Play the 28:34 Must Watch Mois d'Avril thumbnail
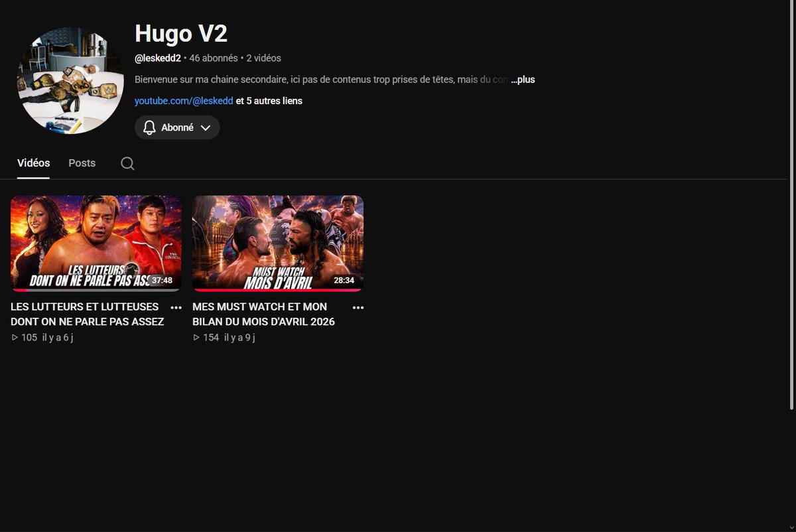 (278, 243)
